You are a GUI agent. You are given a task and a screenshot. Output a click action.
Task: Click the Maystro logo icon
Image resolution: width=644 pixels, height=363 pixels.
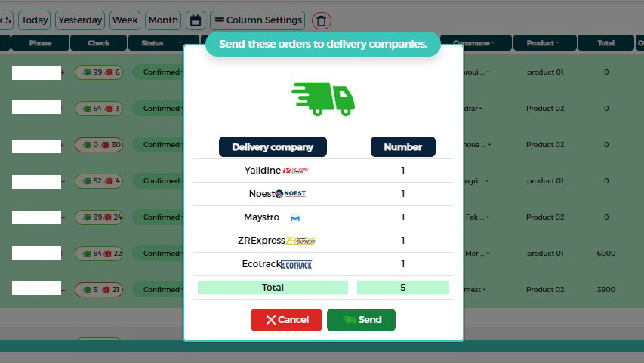295,217
